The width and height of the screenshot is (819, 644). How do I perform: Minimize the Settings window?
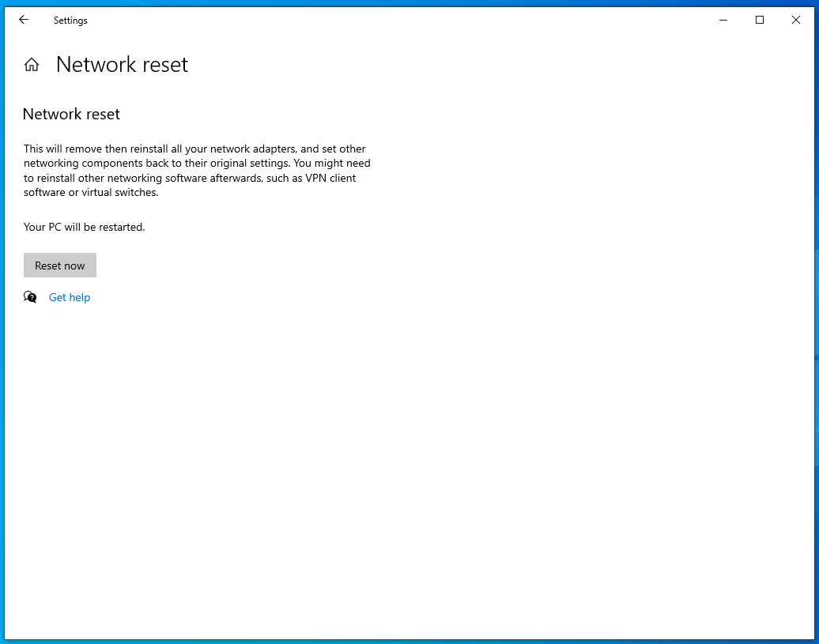pyautogui.click(x=723, y=20)
